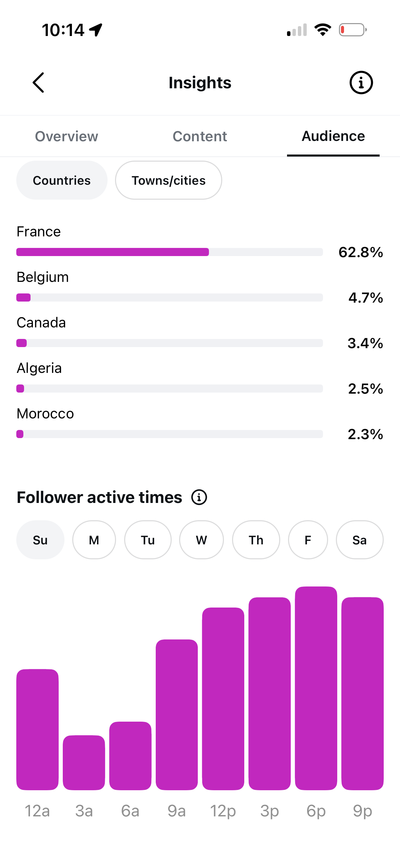Tap the location arrow in the status bar

96,30
